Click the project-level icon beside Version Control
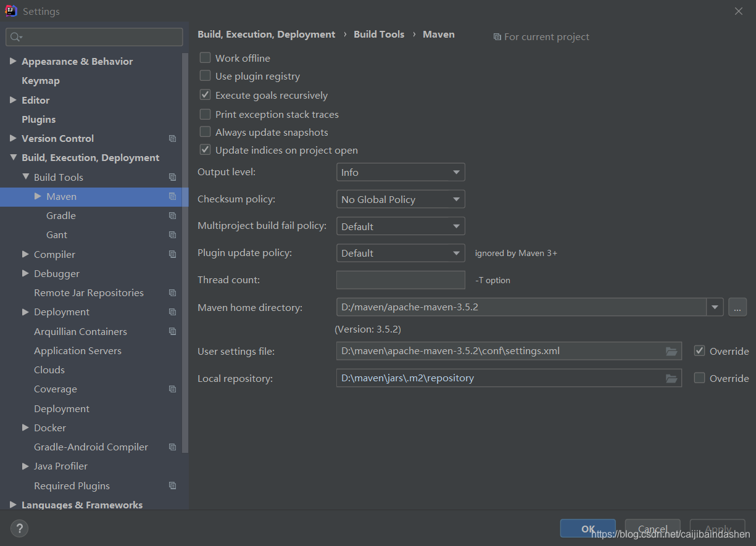Screen dimensions: 756x546 (x=173, y=139)
